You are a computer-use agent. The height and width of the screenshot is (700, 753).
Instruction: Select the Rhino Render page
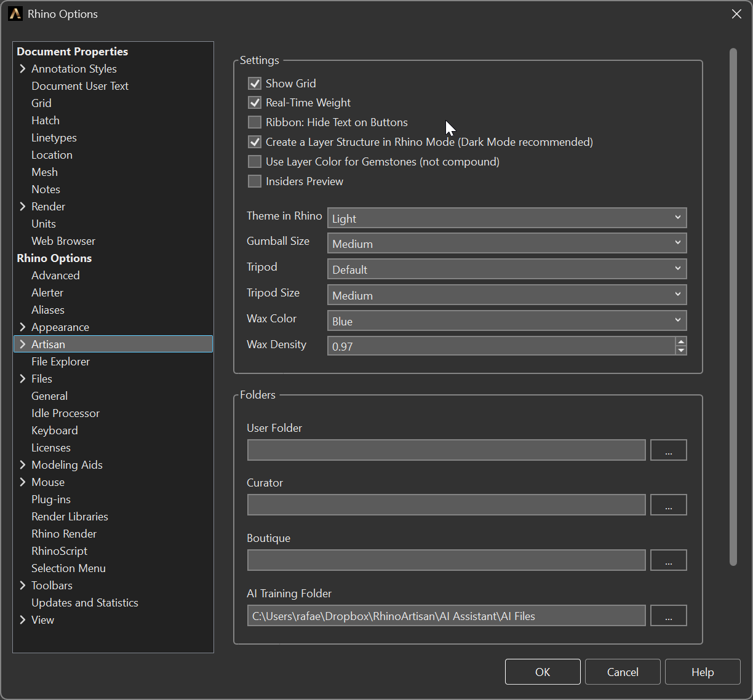tap(64, 534)
